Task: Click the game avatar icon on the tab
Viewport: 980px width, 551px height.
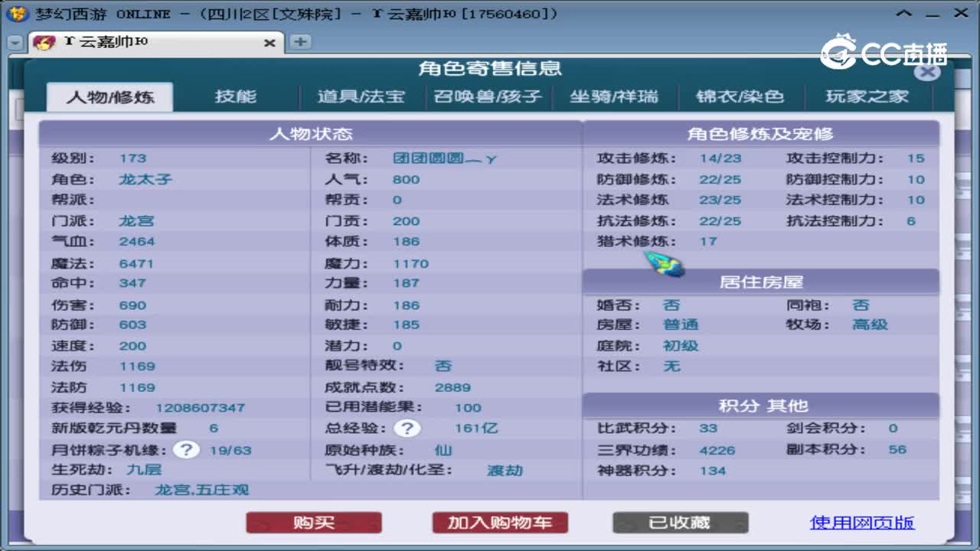Action: click(x=44, y=43)
